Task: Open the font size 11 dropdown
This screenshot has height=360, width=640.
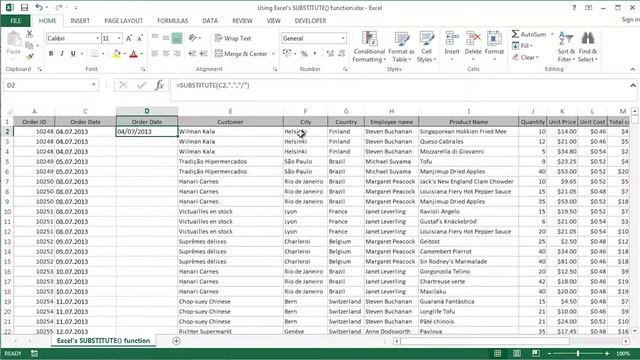Action: tap(119, 38)
